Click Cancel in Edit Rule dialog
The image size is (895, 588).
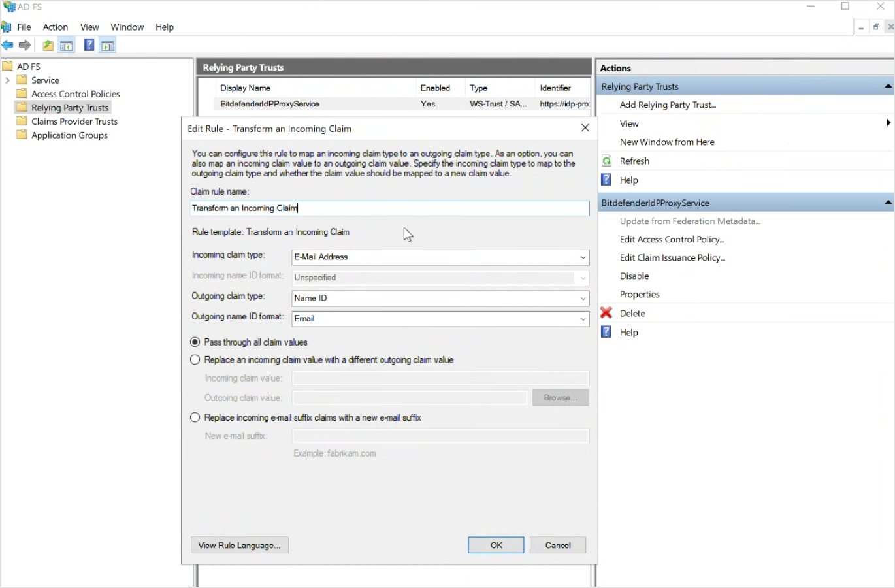(x=558, y=545)
